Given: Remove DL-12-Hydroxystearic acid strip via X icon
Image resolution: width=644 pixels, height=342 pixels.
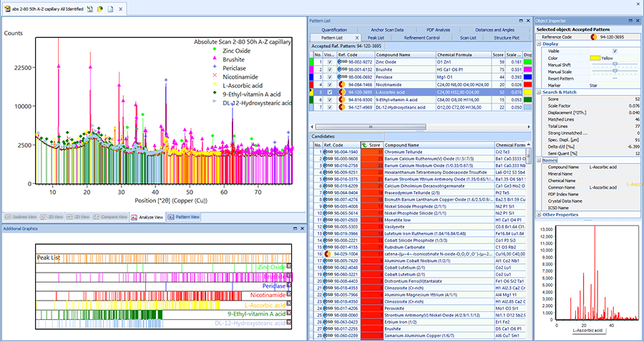Looking at the screenshot, I should 290,323.
